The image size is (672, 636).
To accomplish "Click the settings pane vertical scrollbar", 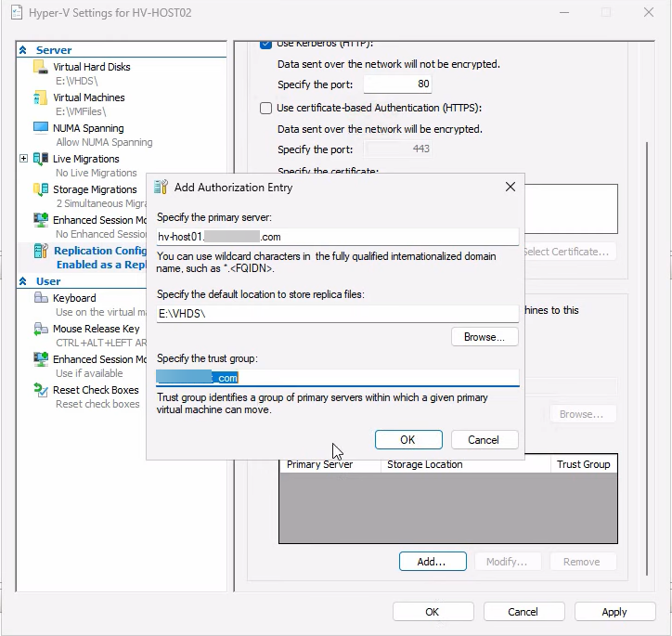I will point(647,358).
